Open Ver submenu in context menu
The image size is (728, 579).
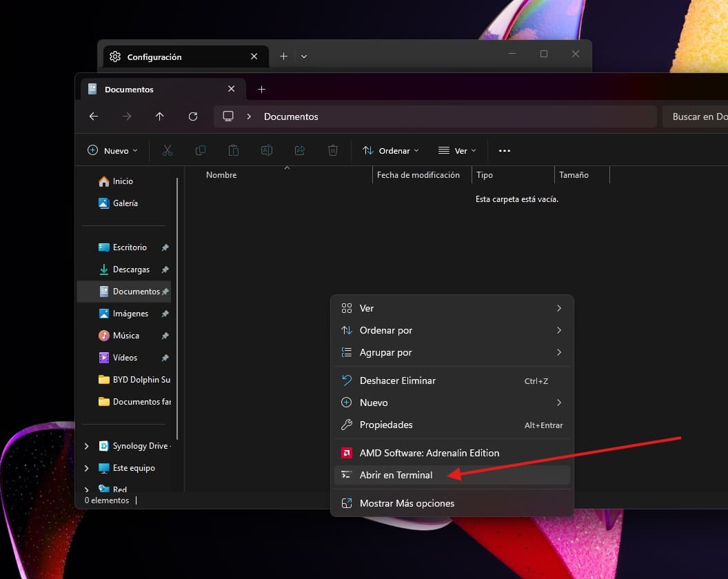point(452,308)
